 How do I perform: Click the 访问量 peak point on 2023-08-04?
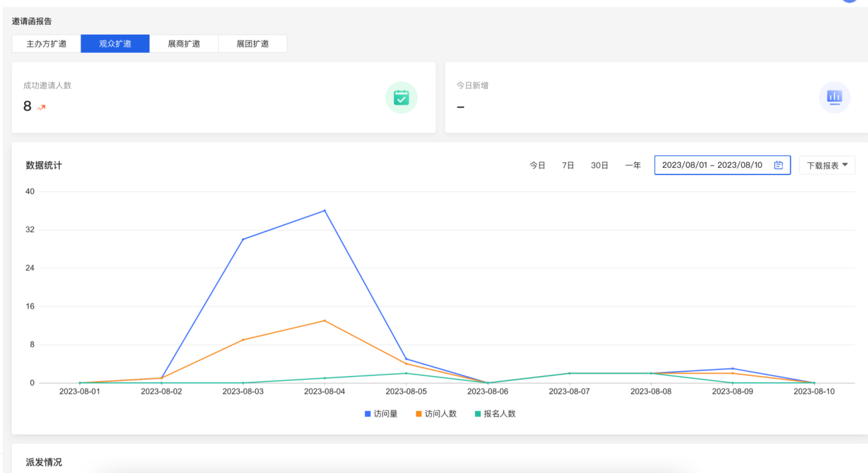324,210
